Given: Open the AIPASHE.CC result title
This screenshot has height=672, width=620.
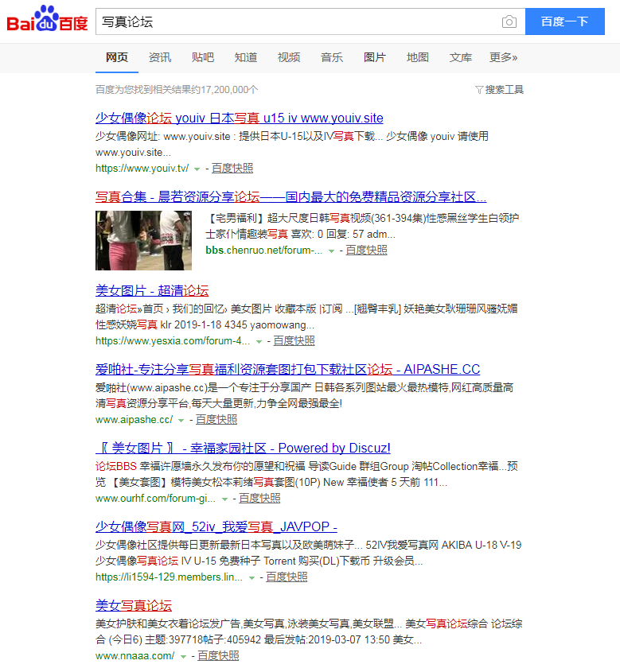Looking at the screenshot, I should [287, 369].
